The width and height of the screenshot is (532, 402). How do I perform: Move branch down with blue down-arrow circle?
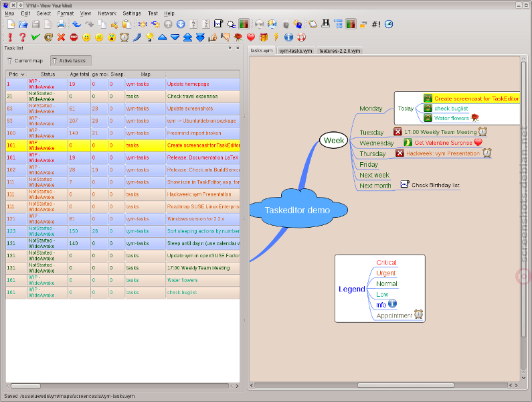pos(181,24)
